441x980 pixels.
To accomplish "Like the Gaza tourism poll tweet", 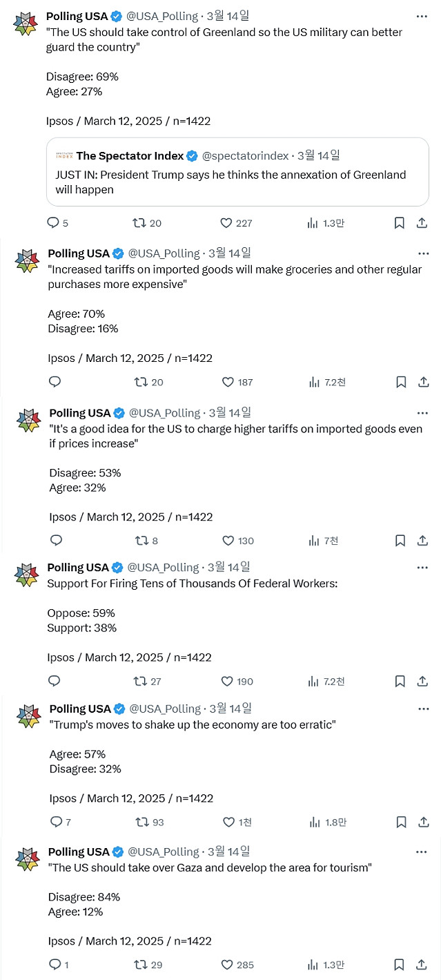I will 226,965.
